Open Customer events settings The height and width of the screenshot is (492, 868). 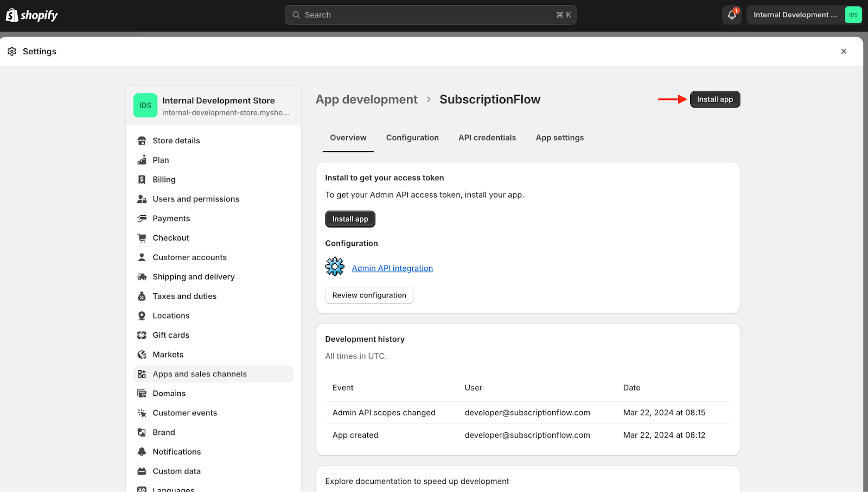coord(213,413)
